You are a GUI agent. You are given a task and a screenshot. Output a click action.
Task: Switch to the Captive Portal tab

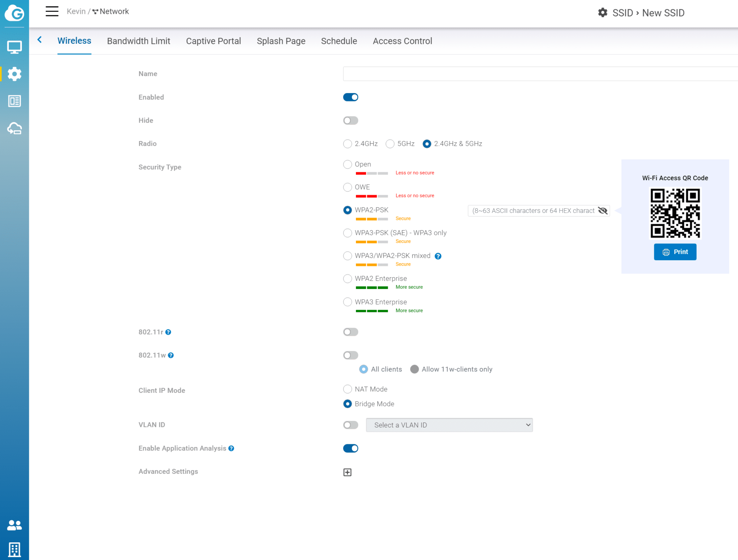coord(213,41)
